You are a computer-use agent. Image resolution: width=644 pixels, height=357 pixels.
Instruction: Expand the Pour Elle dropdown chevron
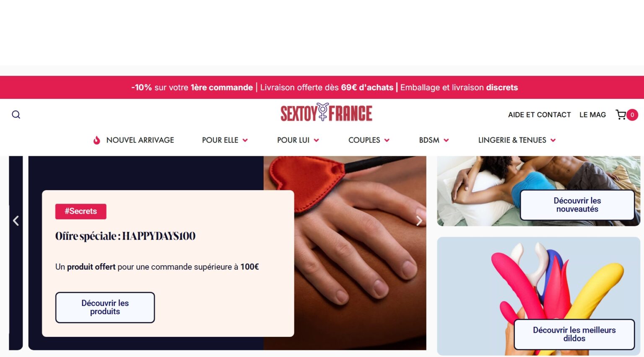pyautogui.click(x=245, y=140)
